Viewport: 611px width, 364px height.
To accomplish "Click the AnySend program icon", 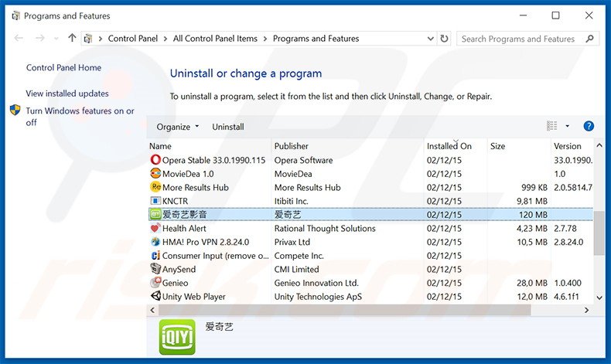I will [x=155, y=269].
